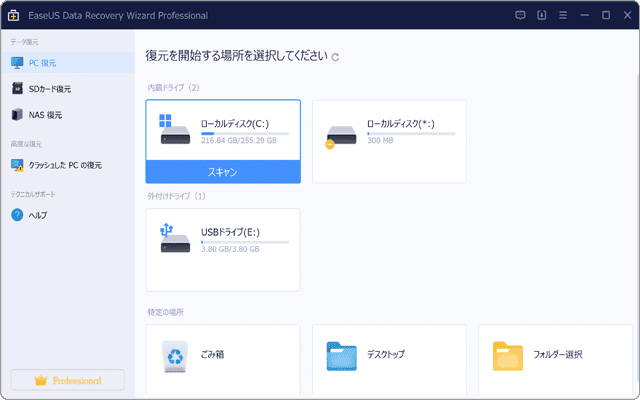Screen dimensions: 640x400
Task: Click the drive icon for ローカルディスク(*:)
Action: (341, 136)
